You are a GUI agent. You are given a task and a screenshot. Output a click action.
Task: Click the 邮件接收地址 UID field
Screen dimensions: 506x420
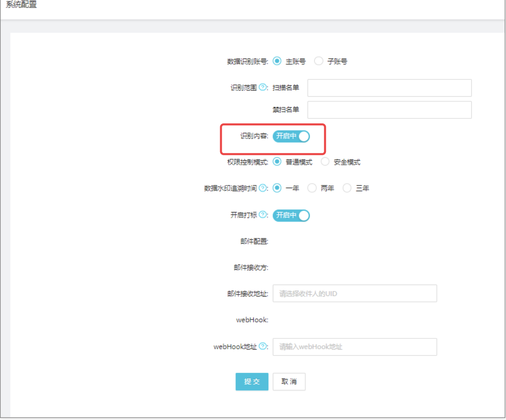coord(355,293)
